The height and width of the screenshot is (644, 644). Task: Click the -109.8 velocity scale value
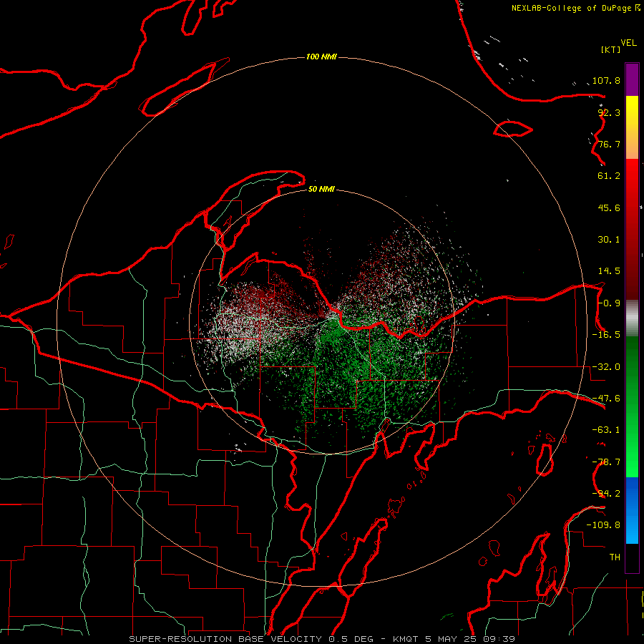(x=603, y=525)
